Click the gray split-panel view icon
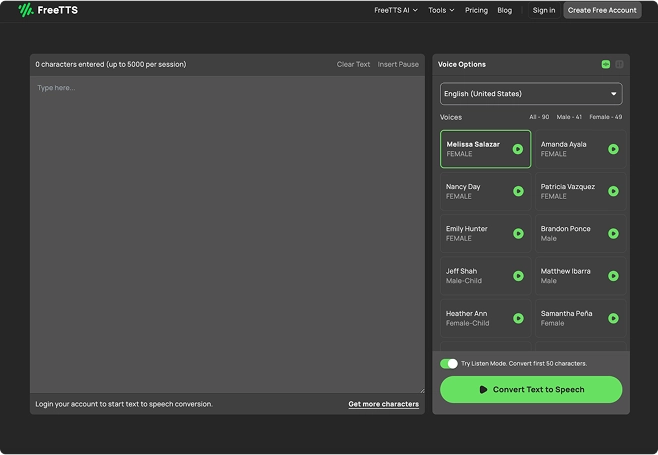The width and height of the screenshot is (658, 455). point(619,64)
